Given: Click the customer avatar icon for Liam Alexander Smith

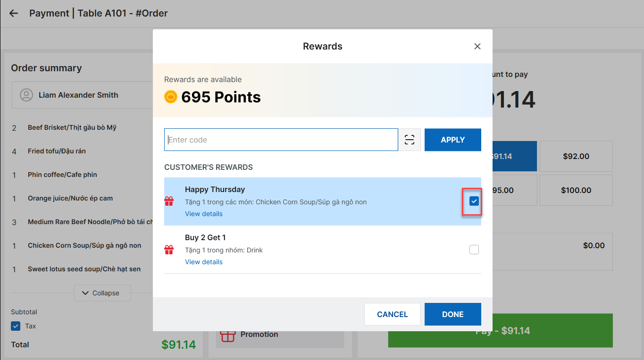Looking at the screenshot, I should tap(26, 95).
